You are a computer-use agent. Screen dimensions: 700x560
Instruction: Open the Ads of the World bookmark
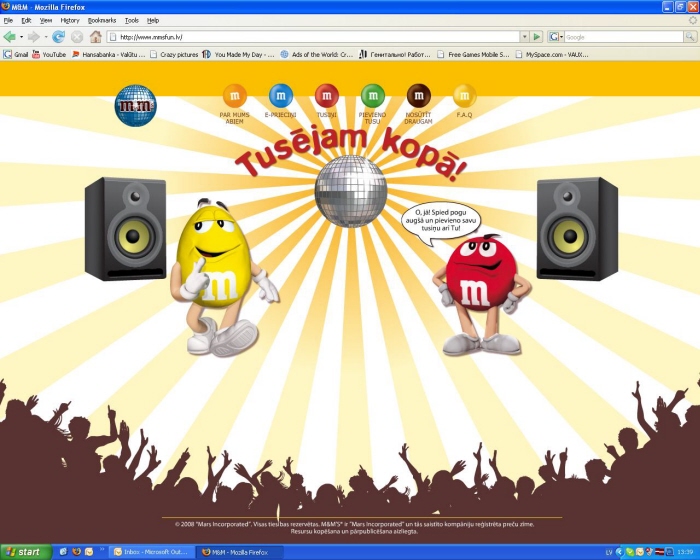pos(317,54)
